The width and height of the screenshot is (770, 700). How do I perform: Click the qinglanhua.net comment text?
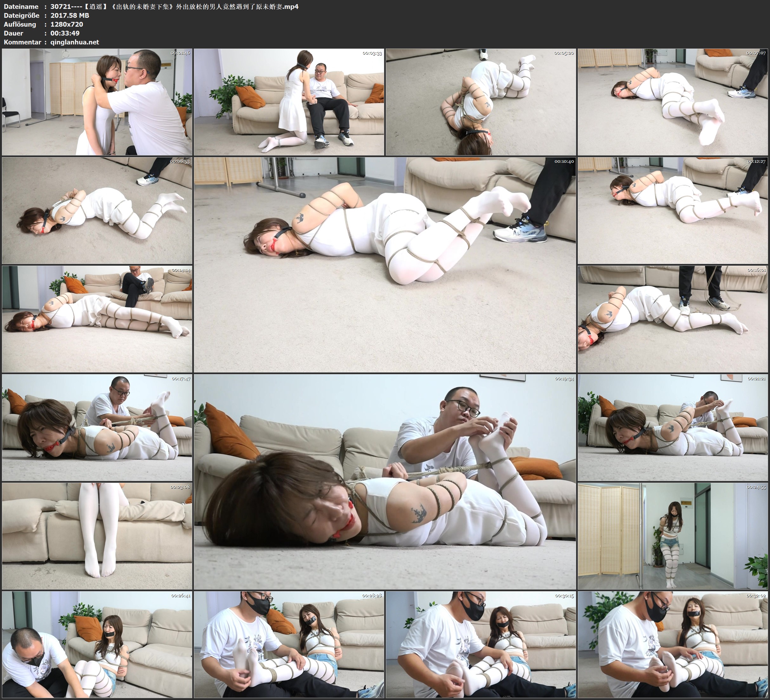tap(75, 42)
